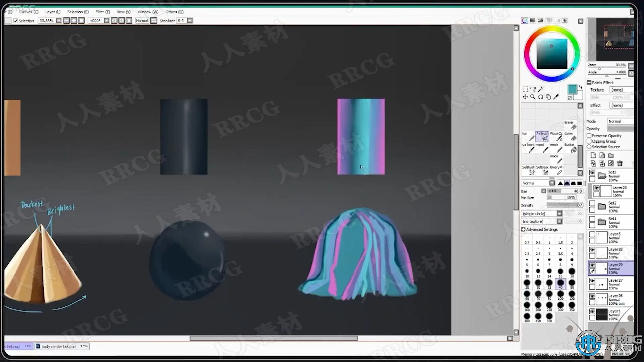Hide Layer28 using its eye toggle
The height and width of the screenshot is (362, 644).
(x=592, y=250)
